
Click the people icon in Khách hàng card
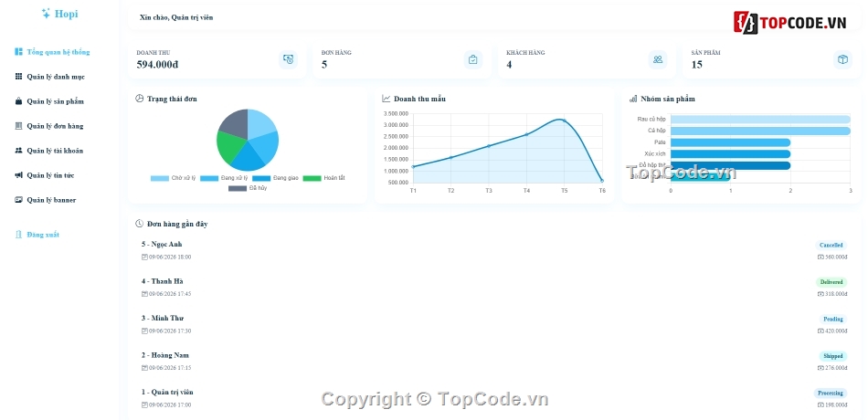658,59
